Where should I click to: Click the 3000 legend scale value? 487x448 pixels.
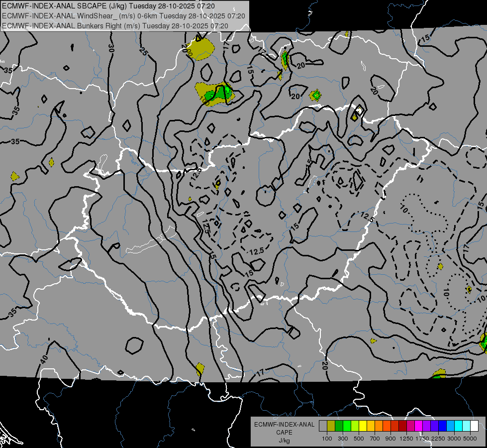[x=454, y=439]
